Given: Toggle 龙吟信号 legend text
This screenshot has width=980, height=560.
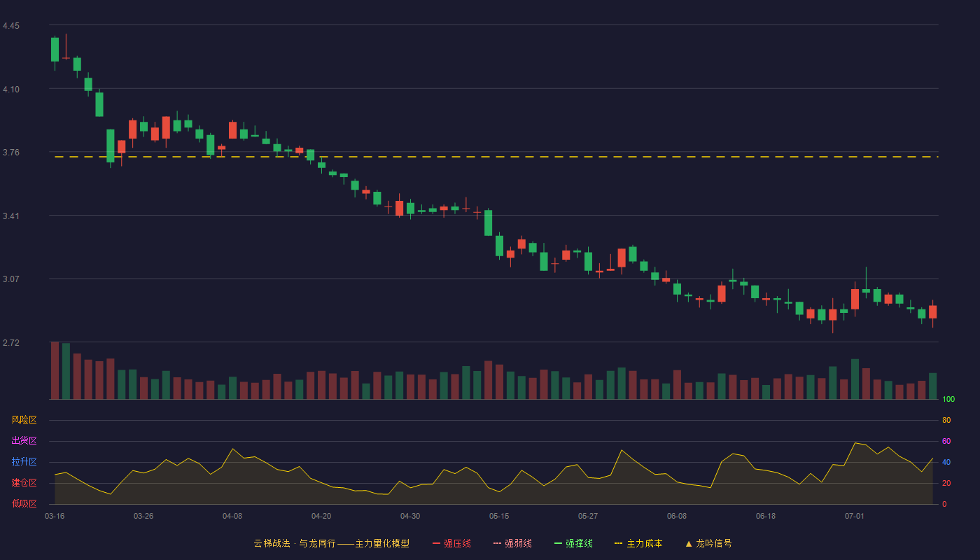Looking at the screenshot, I should pyautogui.click(x=714, y=543).
